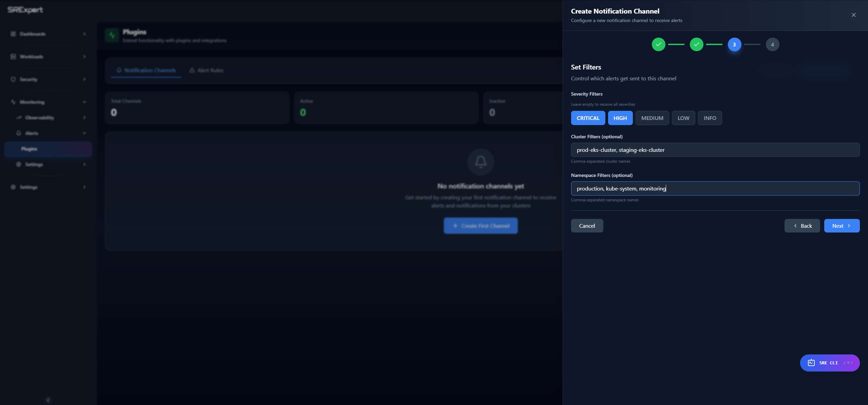
Task: Enable the LOW severity filter
Action: coord(683,118)
